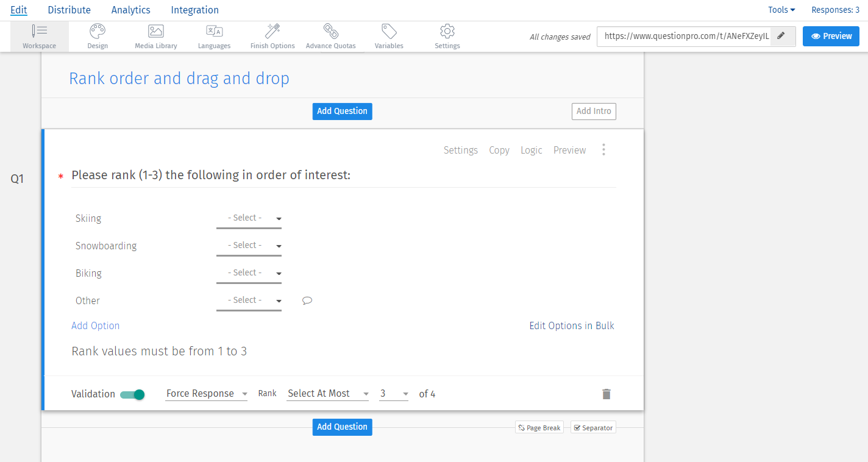This screenshot has width=868, height=462.
Task: Open survey Settings from toolbar
Action: tap(447, 36)
